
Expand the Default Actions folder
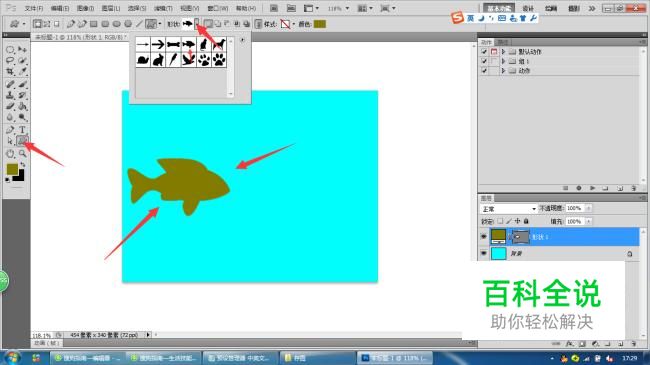(503, 52)
